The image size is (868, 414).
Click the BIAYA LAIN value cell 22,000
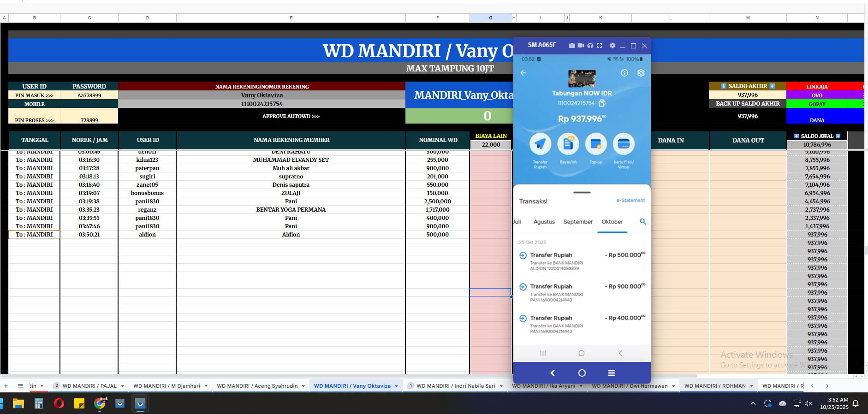(491, 145)
